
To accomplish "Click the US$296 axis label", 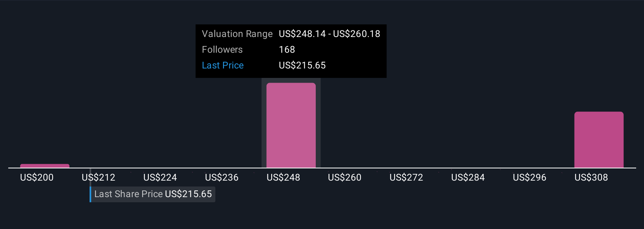I will tap(530, 177).
